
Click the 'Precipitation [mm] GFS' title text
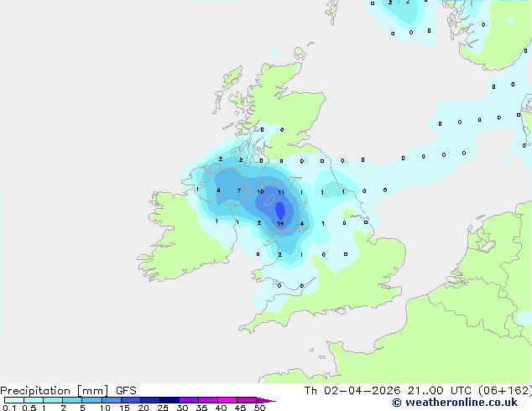coord(68,391)
